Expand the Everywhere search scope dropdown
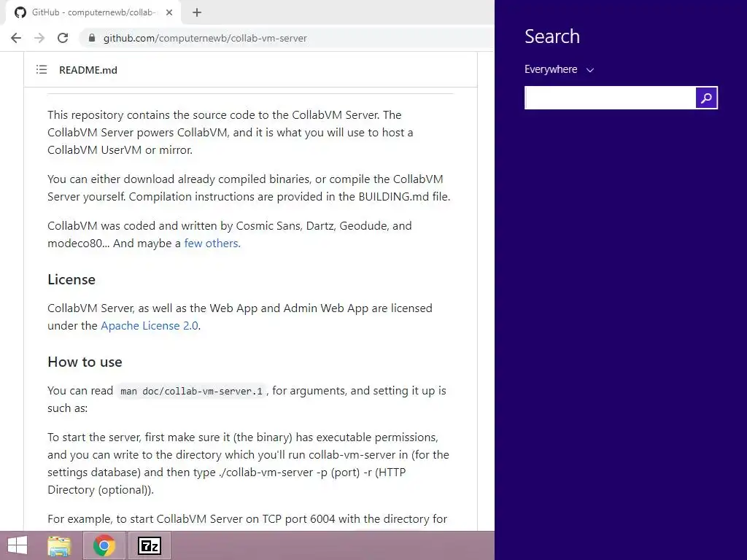Screen dimensions: 747x560 click(x=560, y=69)
